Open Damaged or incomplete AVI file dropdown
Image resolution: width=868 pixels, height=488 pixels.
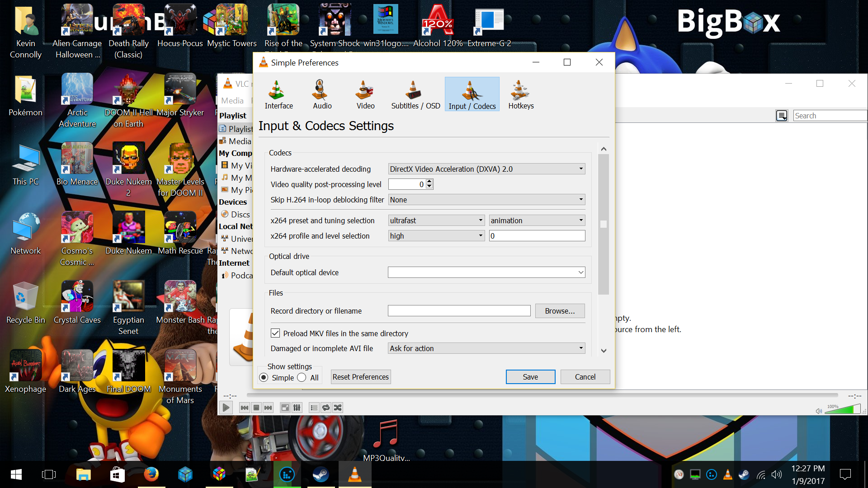[486, 348]
